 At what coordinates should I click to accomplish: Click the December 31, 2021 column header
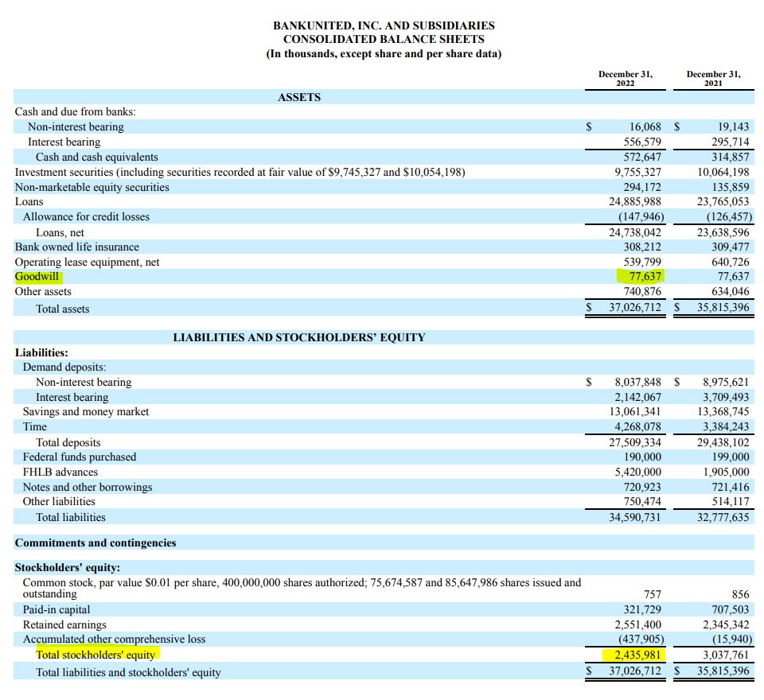(x=713, y=79)
